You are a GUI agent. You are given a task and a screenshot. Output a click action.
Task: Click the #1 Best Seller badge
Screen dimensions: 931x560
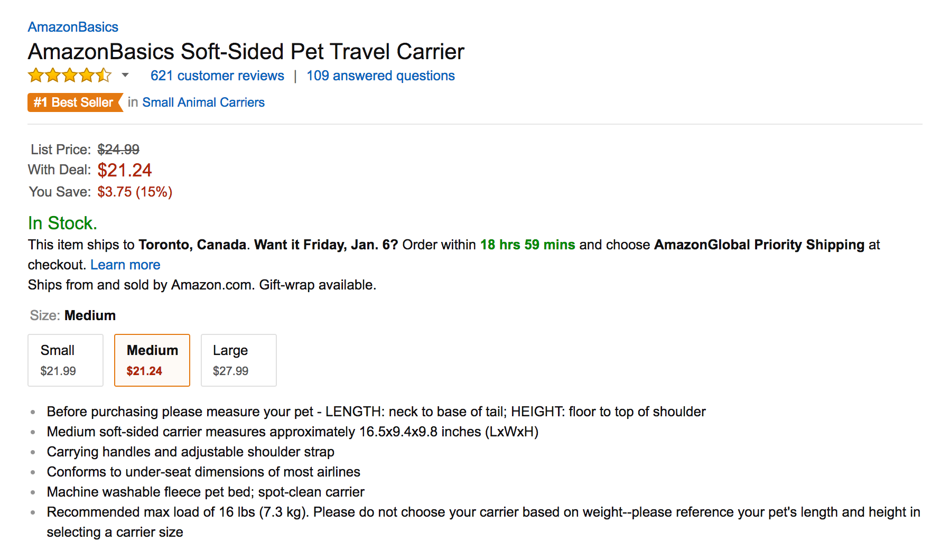pyautogui.click(x=74, y=102)
